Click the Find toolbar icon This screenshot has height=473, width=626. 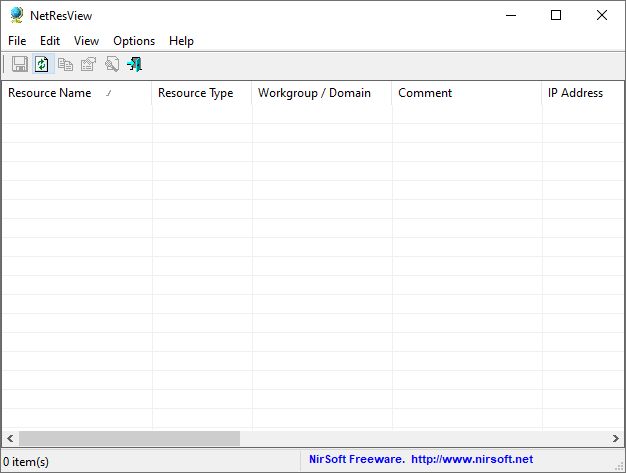tap(112, 65)
